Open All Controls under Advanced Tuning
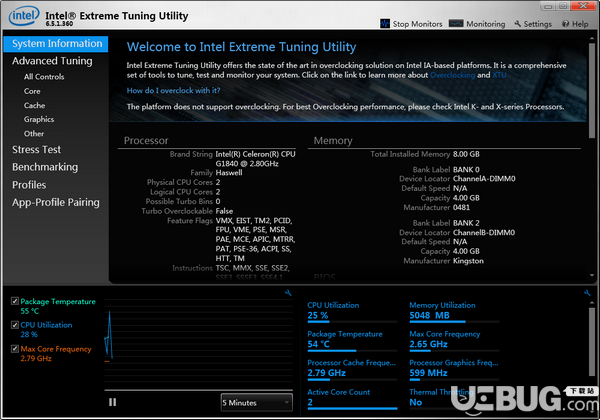 click(44, 77)
